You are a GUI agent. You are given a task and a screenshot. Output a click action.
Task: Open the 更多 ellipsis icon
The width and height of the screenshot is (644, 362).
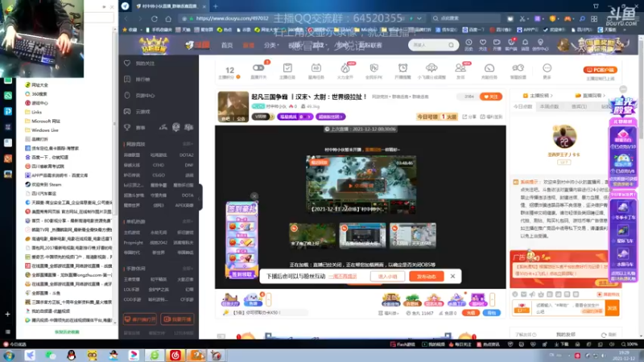pyautogui.click(x=547, y=68)
